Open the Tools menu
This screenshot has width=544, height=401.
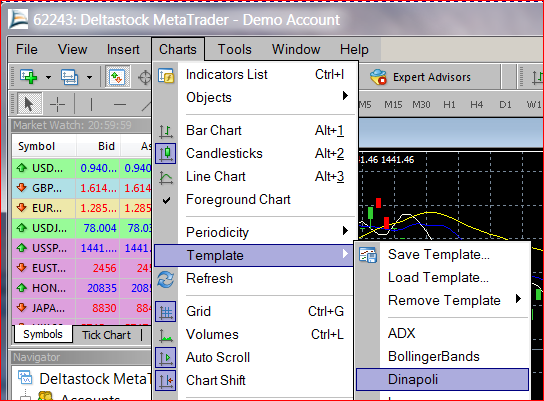(x=235, y=49)
